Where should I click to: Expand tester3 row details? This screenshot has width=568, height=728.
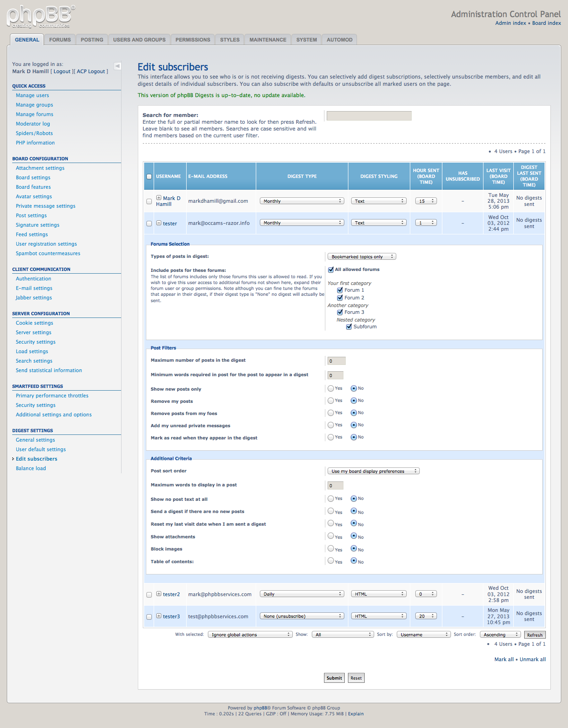point(159,616)
